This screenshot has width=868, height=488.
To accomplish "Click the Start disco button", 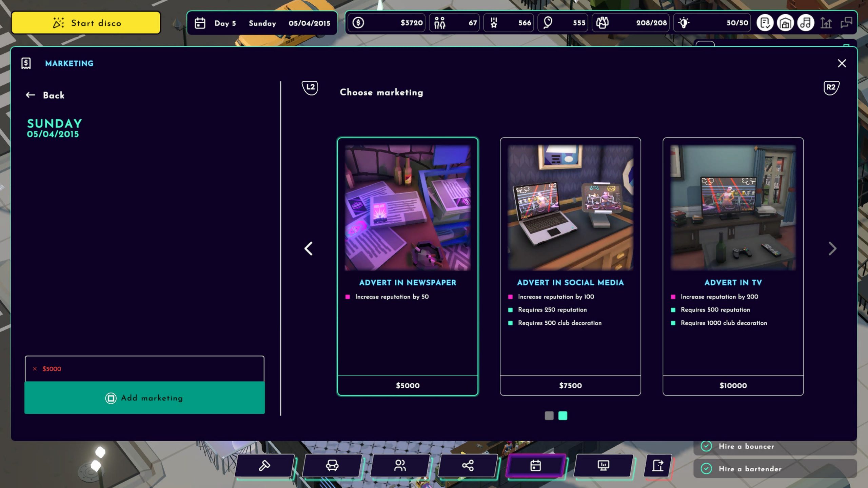I will tap(86, 23).
